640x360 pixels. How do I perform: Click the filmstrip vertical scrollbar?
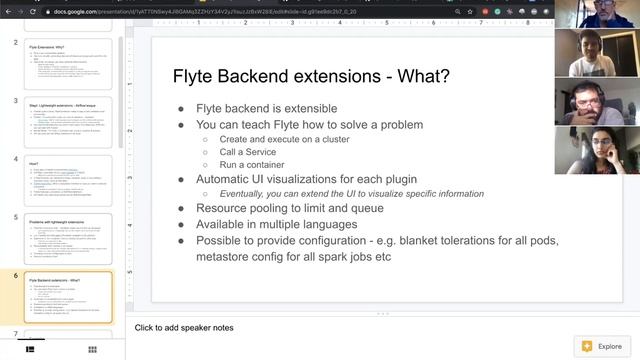120,92
